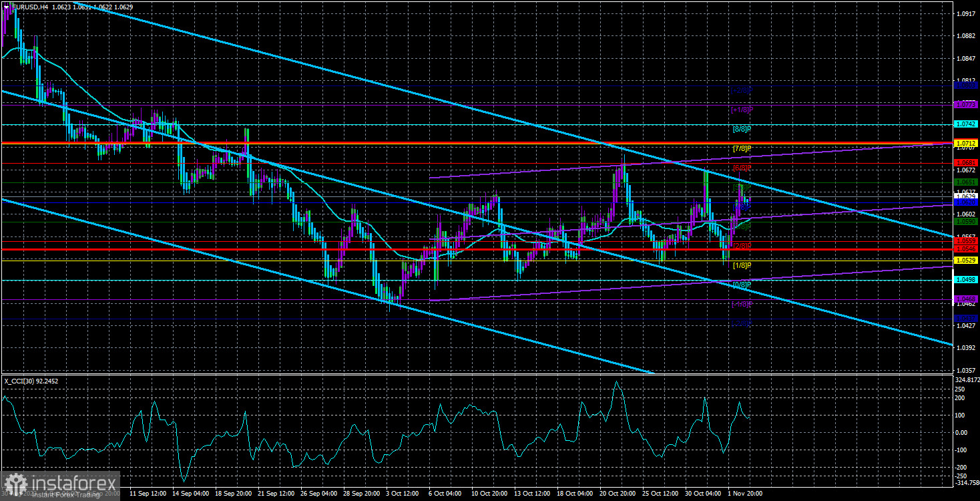Click the [7/8]P Murray level label
The width and height of the screenshot is (980, 501).
click(x=742, y=148)
